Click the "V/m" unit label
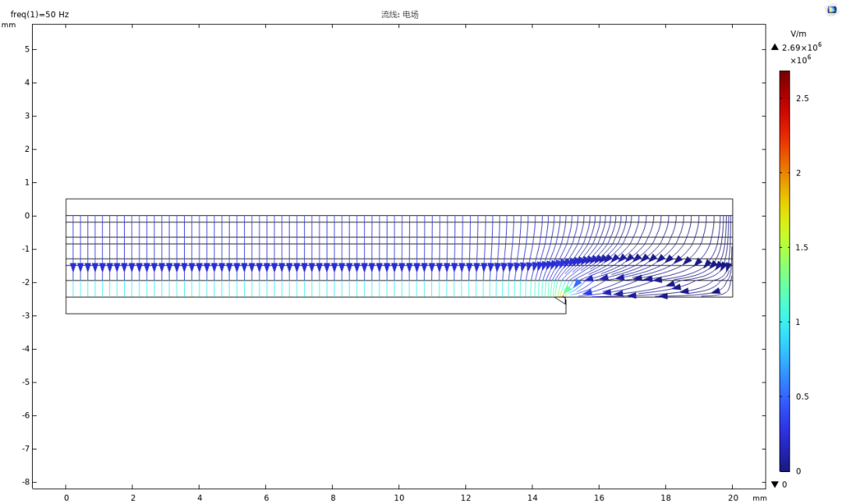This screenshot has width=842, height=504. click(x=798, y=33)
